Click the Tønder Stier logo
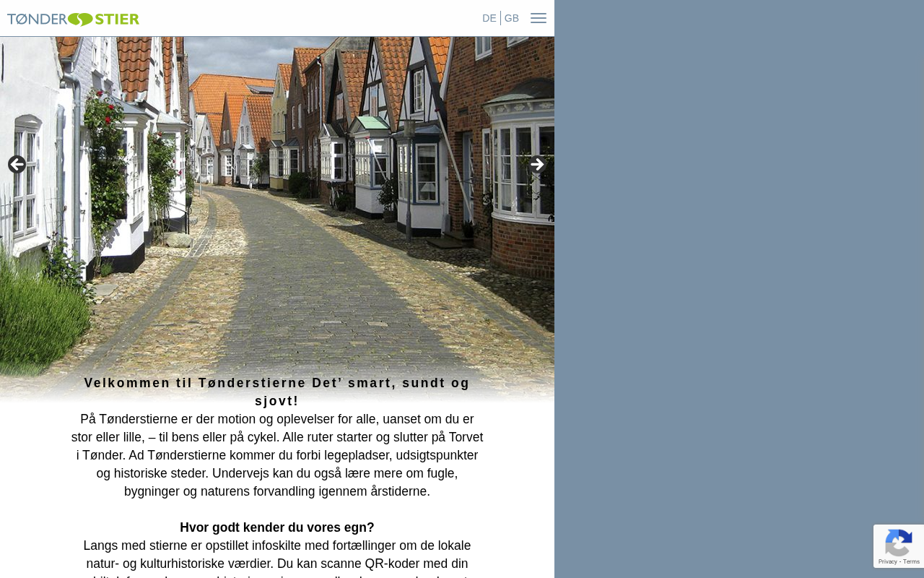 [x=73, y=19]
